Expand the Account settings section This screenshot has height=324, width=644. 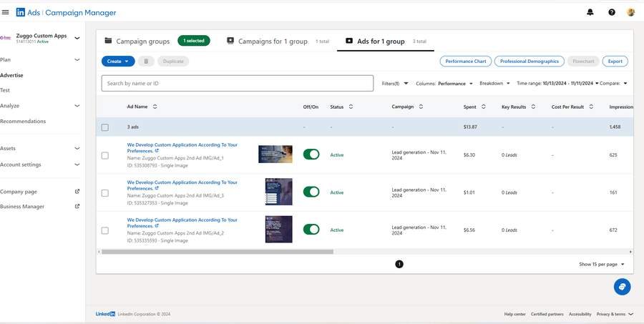point(77,165)
